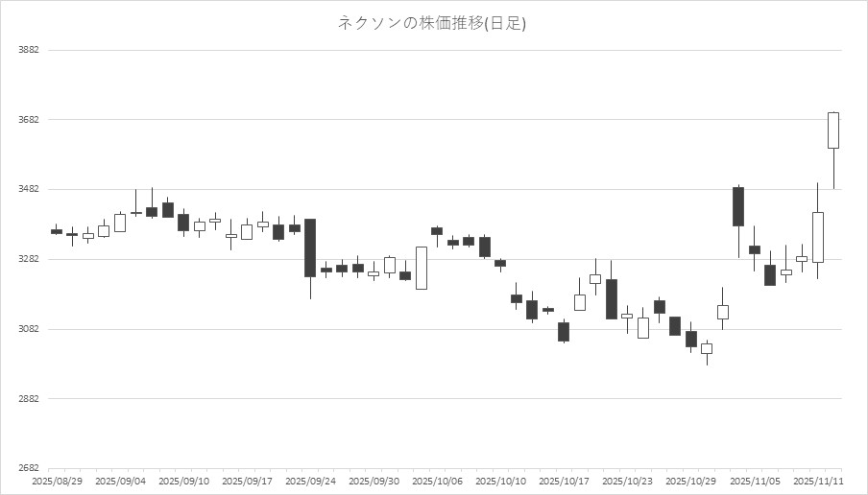Select the 2025/11/05 x-axis date

click(754, 479)
